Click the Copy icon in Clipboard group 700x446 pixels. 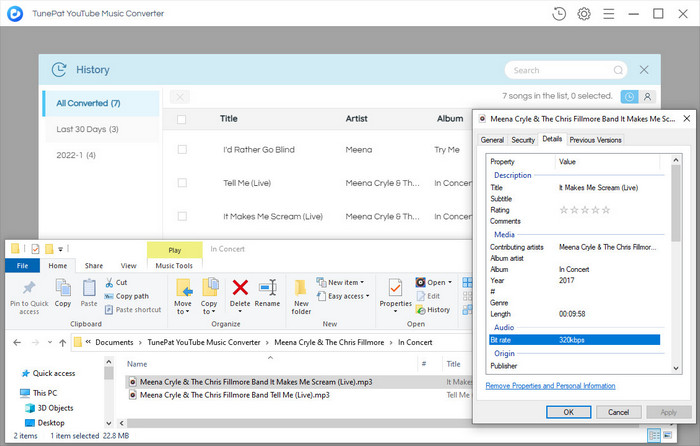click(x=63, y=292)
